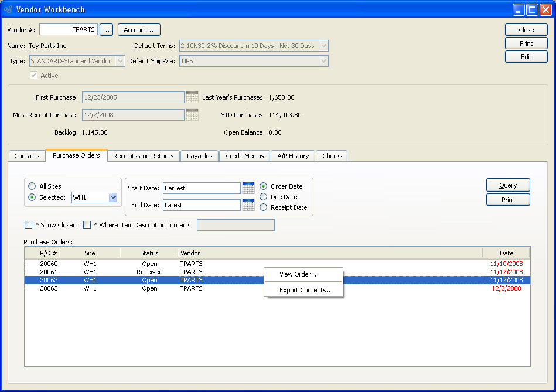Click the First Purchase calendar icon
556x392 pixels.
point(192,97)
